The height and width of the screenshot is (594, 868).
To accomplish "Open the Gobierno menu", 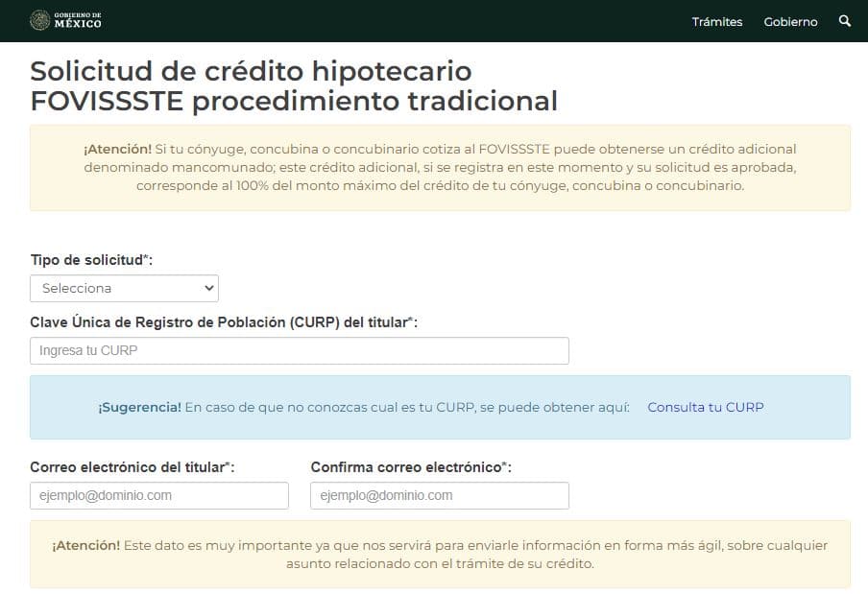I will tap(790, 21).
